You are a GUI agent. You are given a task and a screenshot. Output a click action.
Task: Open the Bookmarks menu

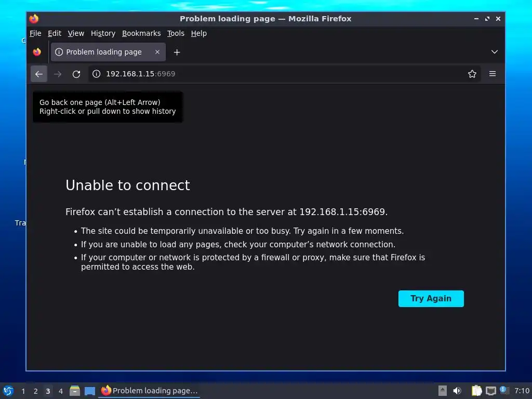coord(141,33)
